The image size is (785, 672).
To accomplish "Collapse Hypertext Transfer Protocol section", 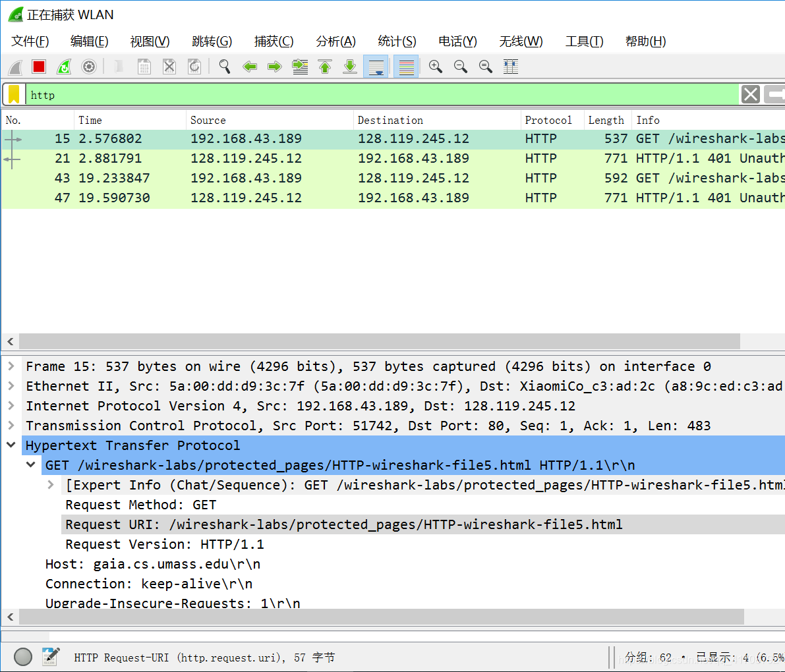I will [x=11, y=445].
